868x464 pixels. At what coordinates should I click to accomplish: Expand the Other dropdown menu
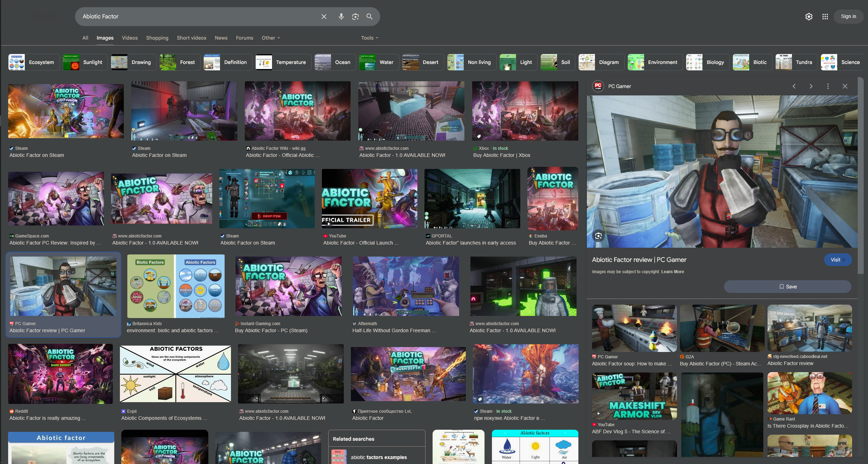point(271,38)
